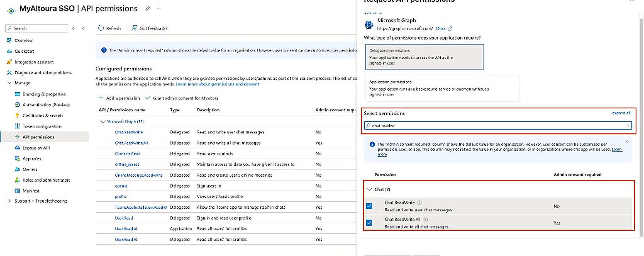Viewport: 644px width, 256px height.
Task: Dismiss the admin consent info banner in panel
Action: [x=626, y=142]
